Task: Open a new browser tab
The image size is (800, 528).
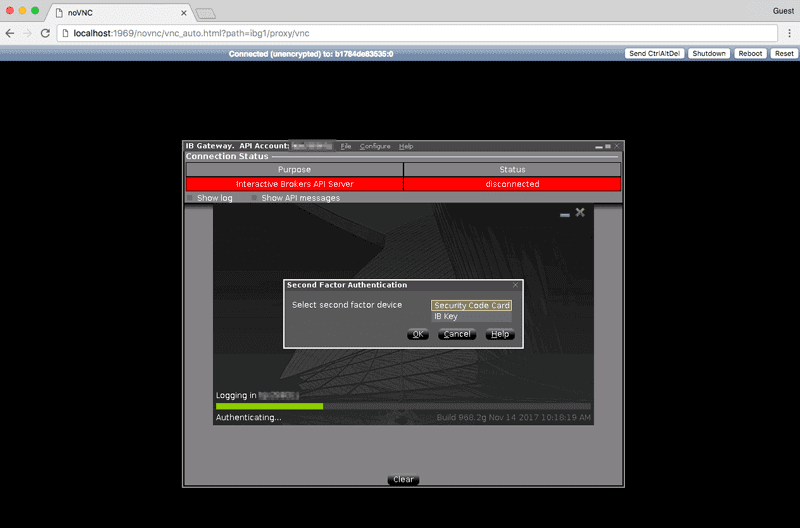Action: [x=206, y=13]
